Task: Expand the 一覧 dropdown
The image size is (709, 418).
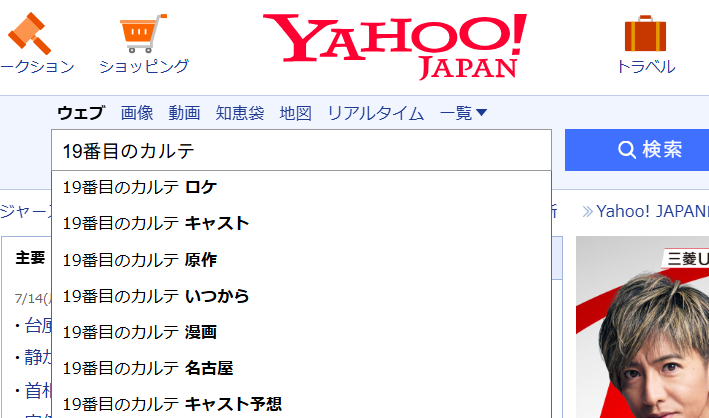Action: (463, 113)
